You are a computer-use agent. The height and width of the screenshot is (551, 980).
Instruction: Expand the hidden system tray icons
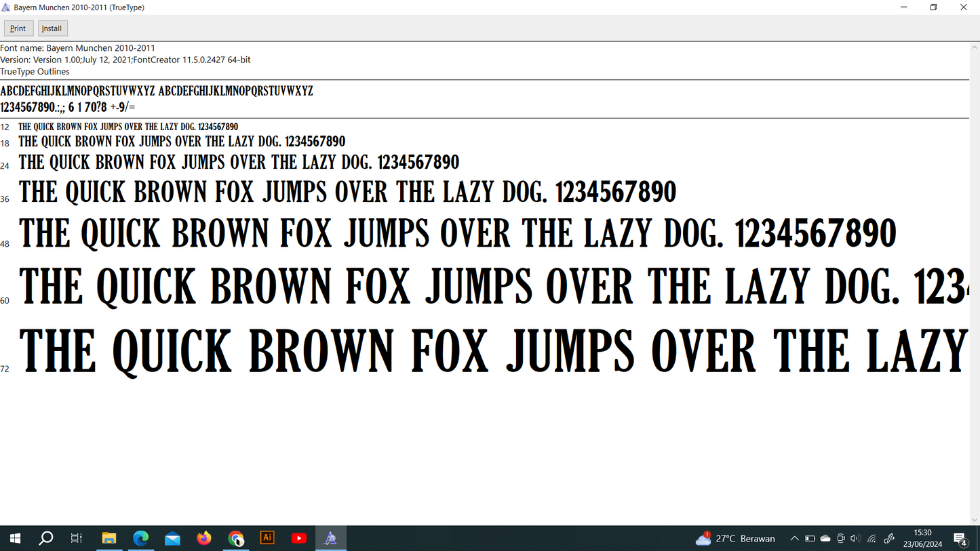point(794,538)
